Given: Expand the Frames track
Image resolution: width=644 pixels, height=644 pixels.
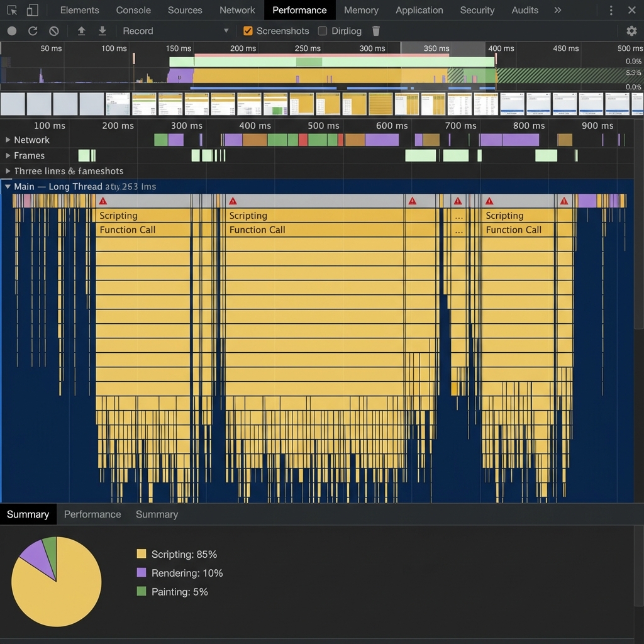Looking at the screenshot, I should [x=8, y=155].
